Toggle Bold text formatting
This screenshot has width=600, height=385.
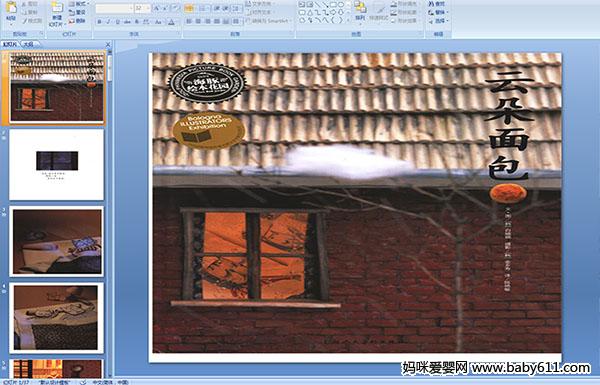(x=99, y=22)
